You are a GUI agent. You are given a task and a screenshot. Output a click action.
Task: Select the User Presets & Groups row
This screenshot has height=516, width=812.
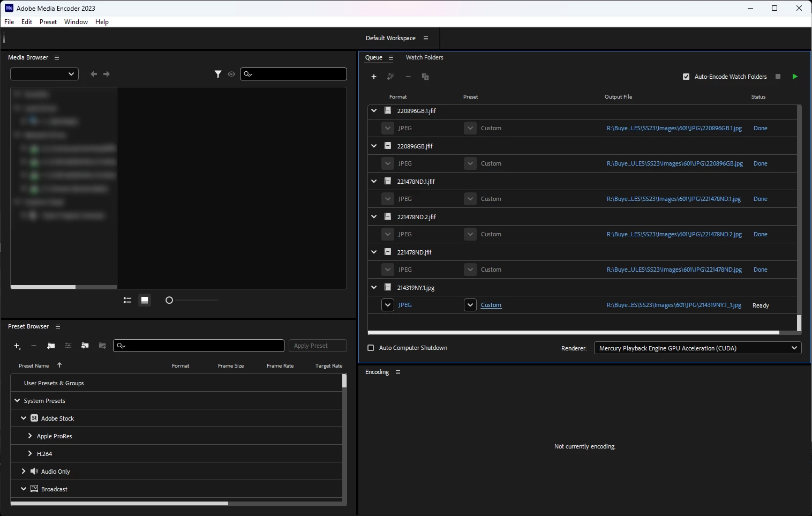tap(176, 383)
